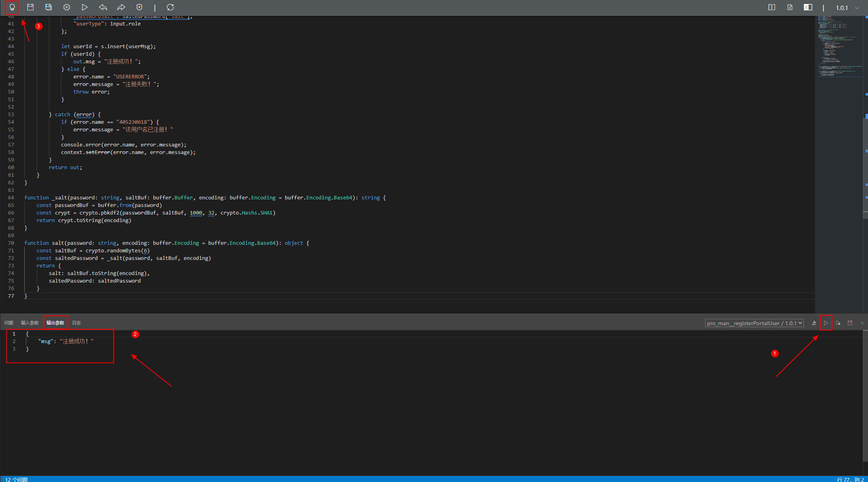
Task: Click the '该用户名已注册' message line
Action: tap(123, 129)
